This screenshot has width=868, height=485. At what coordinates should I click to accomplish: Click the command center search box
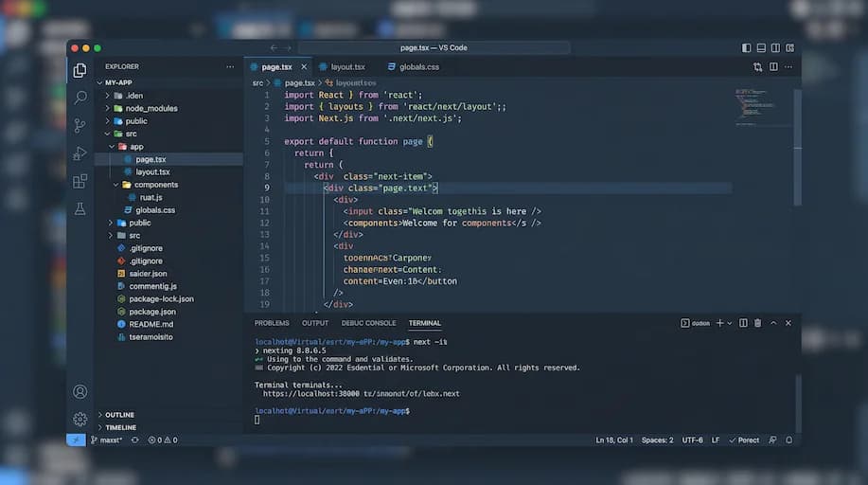point(434,48)
